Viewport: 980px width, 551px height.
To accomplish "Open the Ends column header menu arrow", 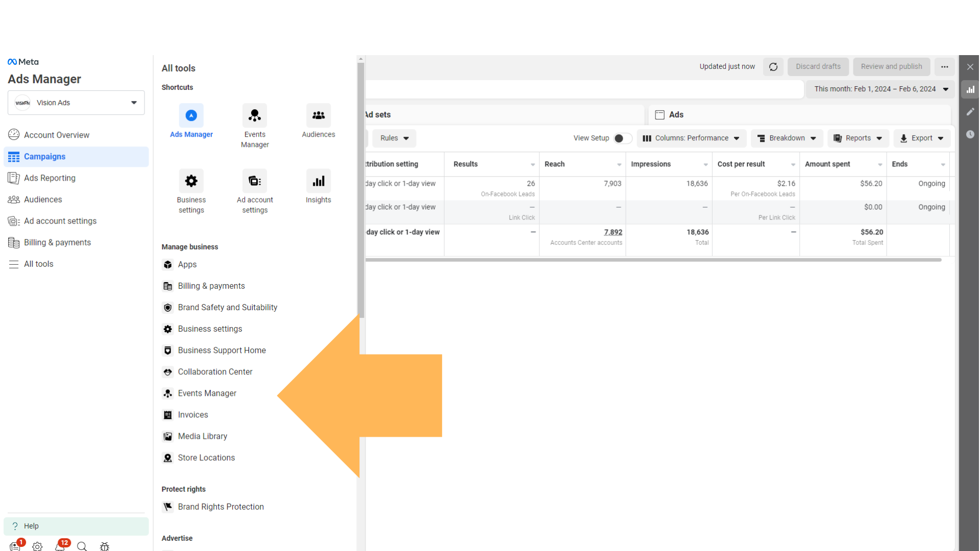I will (943, 165).
